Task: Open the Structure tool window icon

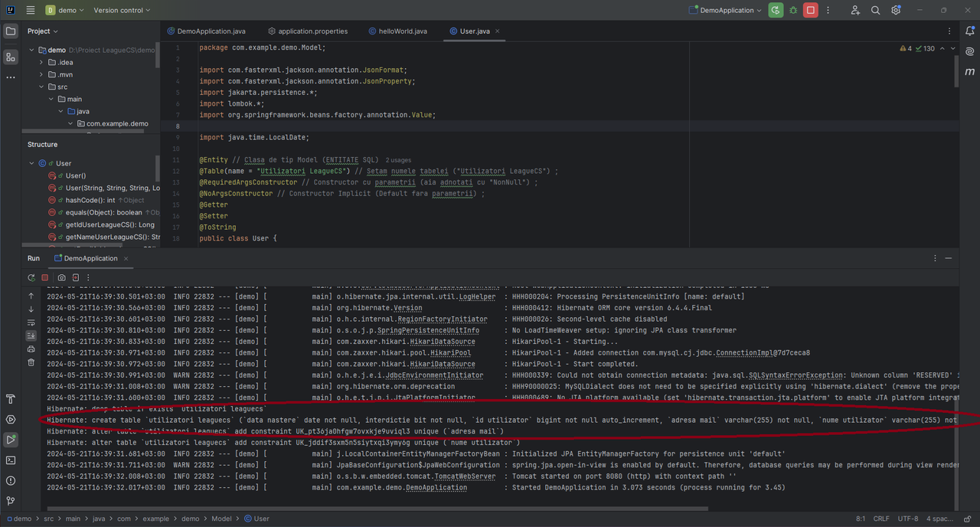Action: [x=11, y=57]
